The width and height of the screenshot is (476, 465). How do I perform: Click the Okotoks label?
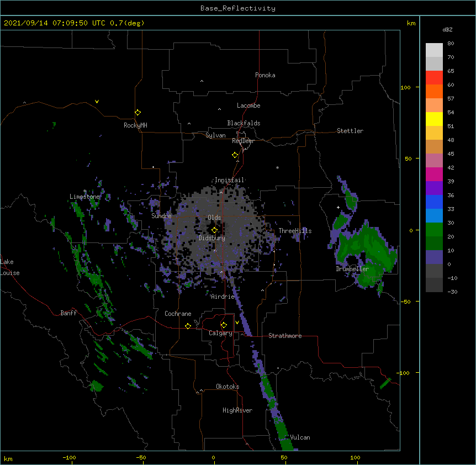pyautogui.click(x=228, y=387)
